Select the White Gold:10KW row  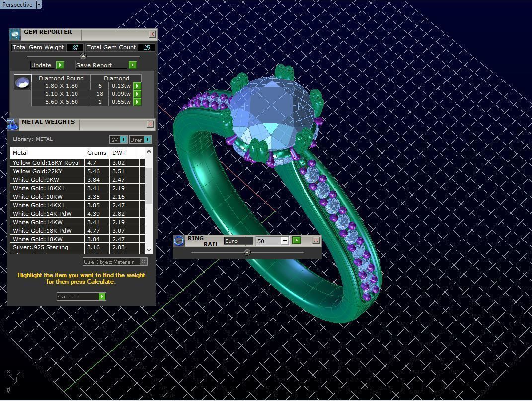[x=77, y=197]
